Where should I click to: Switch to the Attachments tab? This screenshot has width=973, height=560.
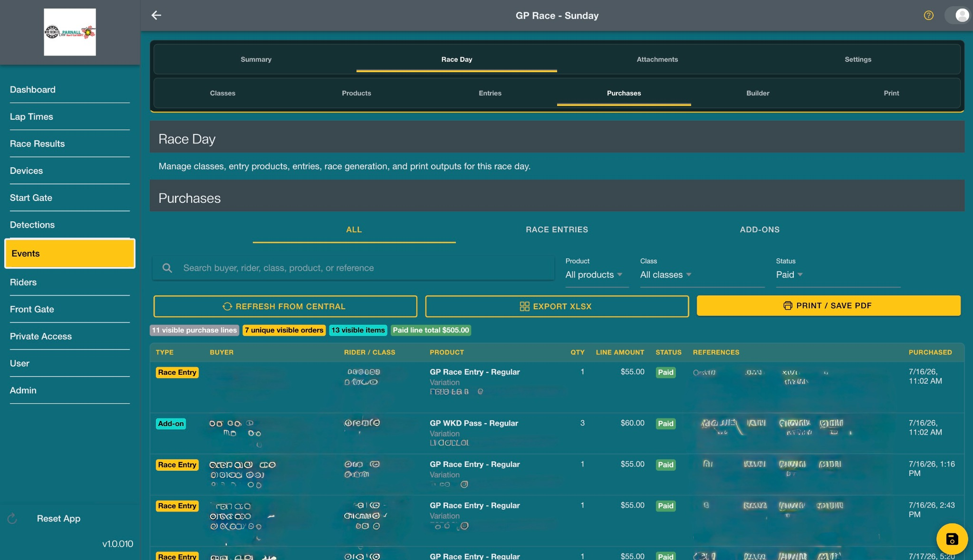[657, 59]
